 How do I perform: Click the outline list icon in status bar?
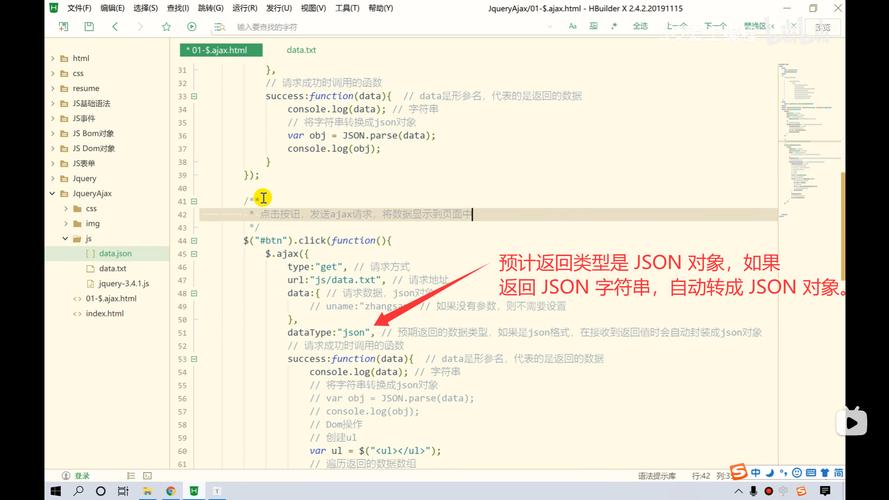tap(131, 476)
